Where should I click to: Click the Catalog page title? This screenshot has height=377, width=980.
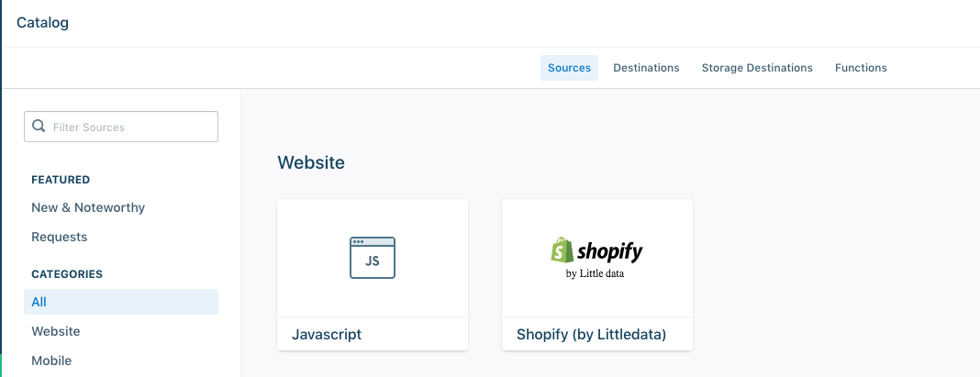pyautogui.click(x=42, y=23)
